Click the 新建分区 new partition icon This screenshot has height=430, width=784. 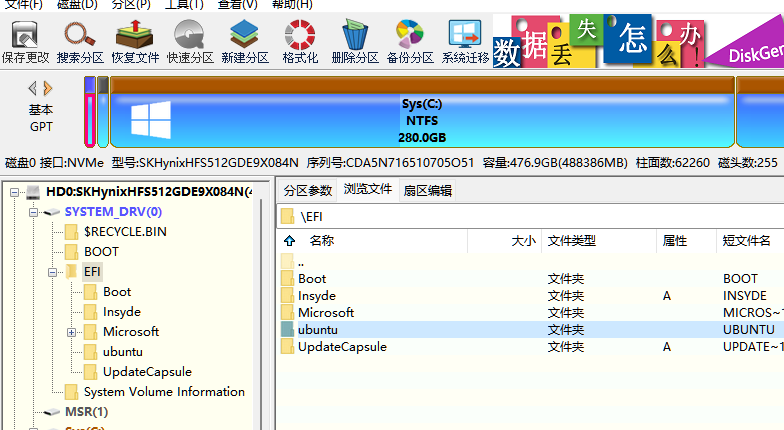[x=245, y=42]
